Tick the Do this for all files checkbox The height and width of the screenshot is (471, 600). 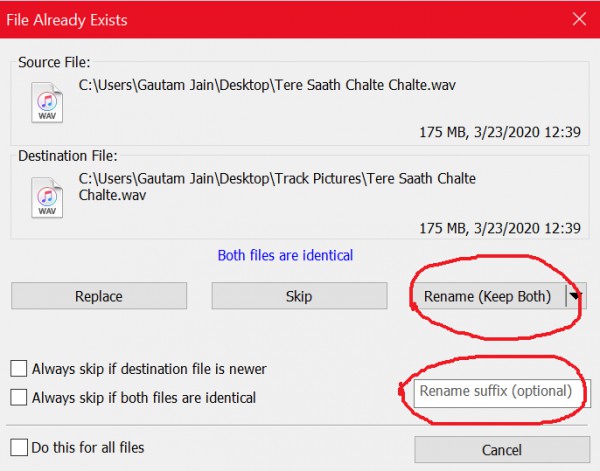click(19, 447)
